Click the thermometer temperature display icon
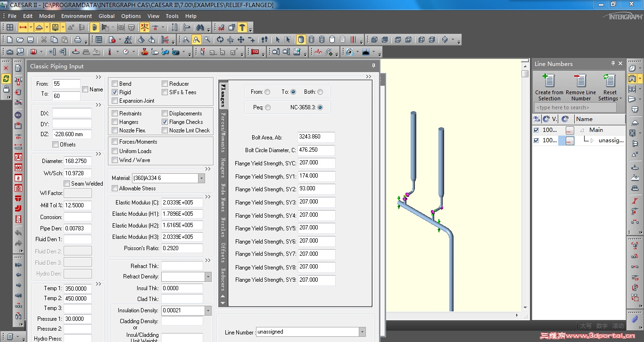 tap(109, 52)
